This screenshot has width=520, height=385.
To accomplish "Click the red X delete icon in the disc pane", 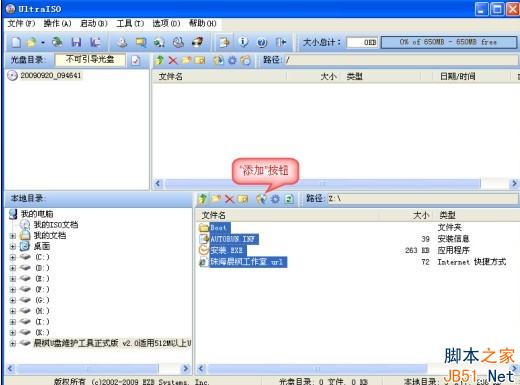I will 173,60.
